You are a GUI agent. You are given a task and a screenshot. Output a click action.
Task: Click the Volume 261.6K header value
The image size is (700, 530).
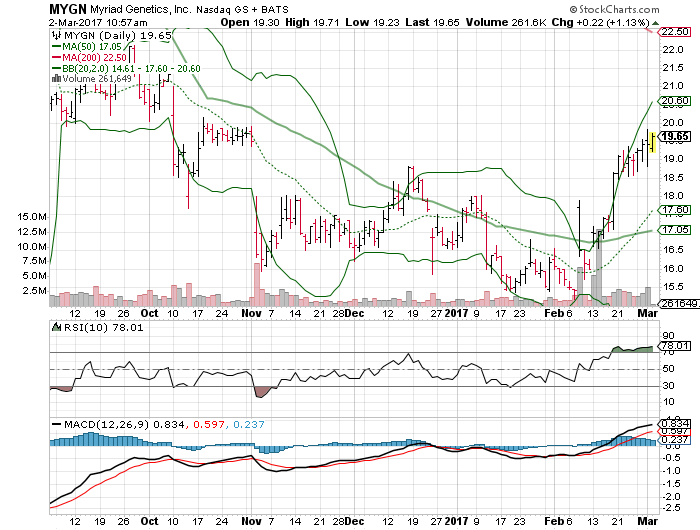(x=506, y=22)
